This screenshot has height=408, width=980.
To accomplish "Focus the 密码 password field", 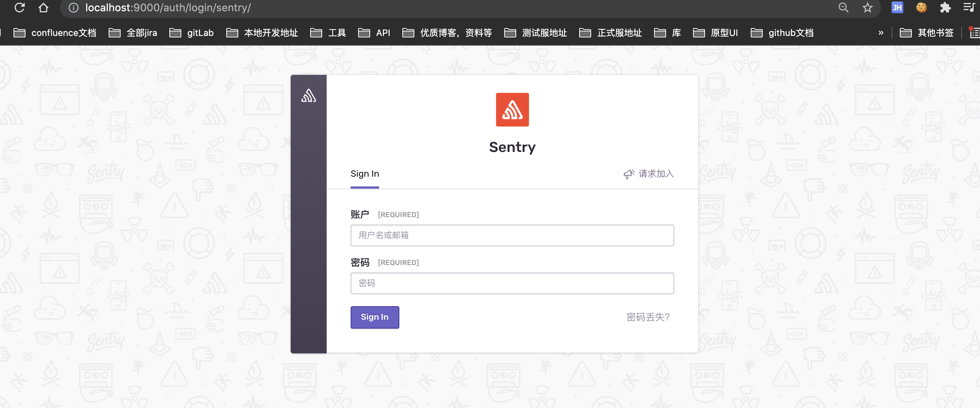I will [x=512, y=283].
